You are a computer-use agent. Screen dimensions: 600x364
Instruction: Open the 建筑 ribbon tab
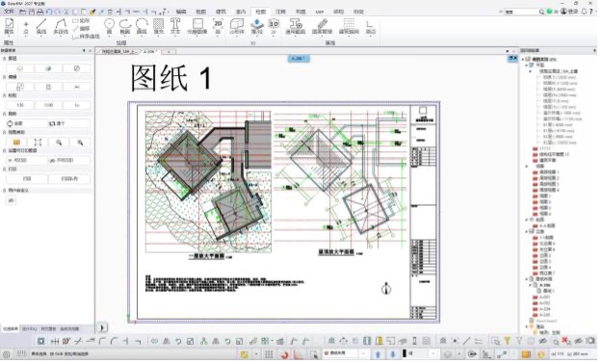click(x=221, y=12)
